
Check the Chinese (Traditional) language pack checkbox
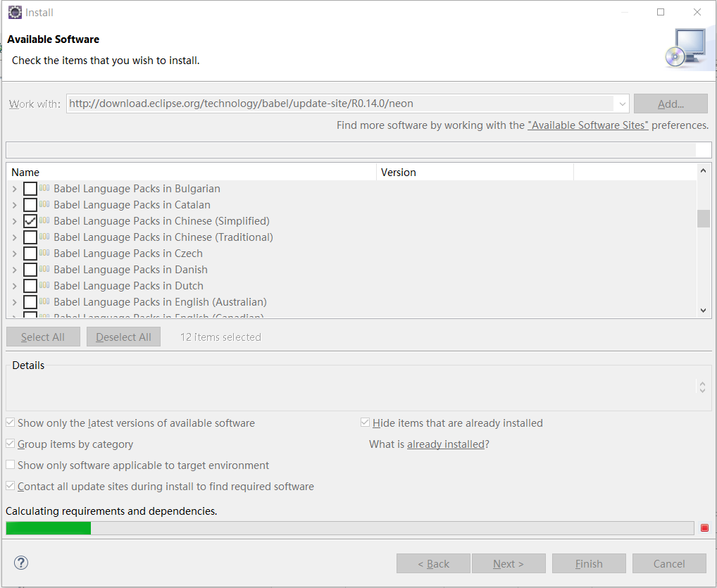click(x=30, y=237)
